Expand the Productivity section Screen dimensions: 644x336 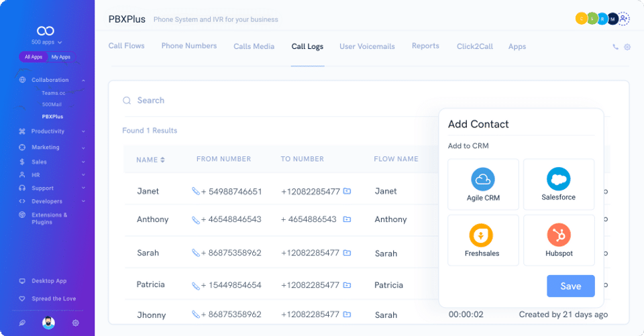point(83,131)
